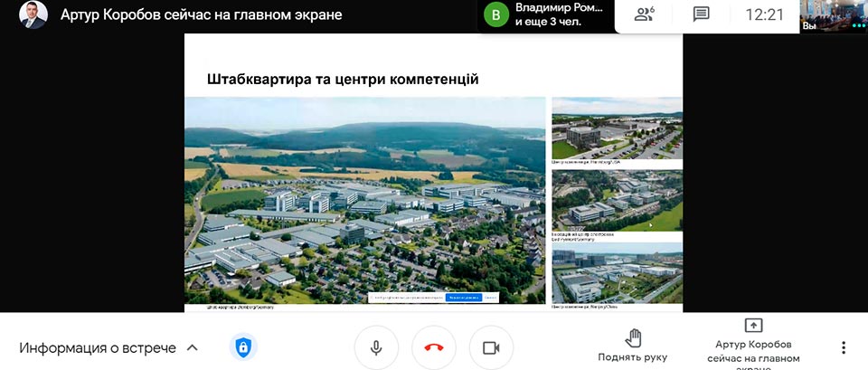Expand Информация о встрече chevron
The image size is (868, 370).
[192, 348]
